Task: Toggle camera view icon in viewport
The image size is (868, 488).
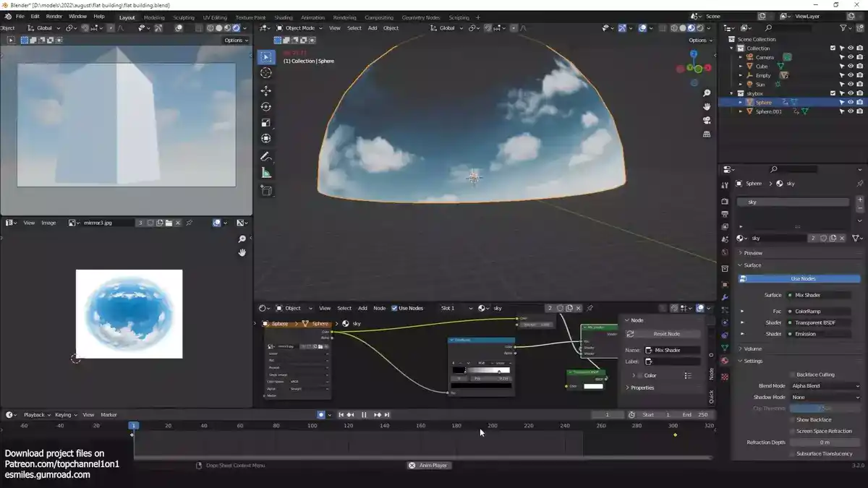Action: pyautogui.click(x=707, y=120)
